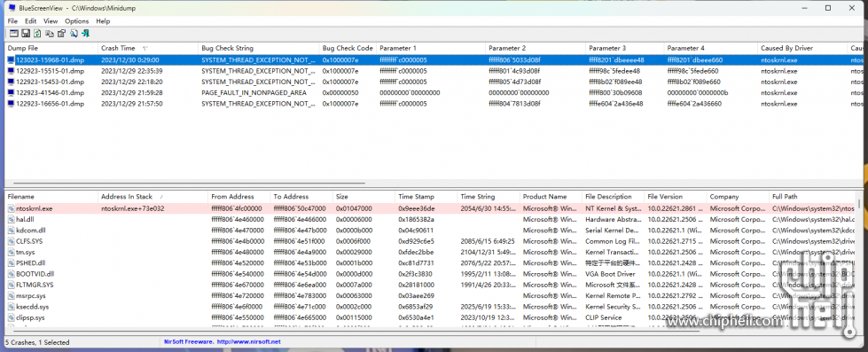Select crash dated 2023/12/29 21:57:50

pos(131,104)
